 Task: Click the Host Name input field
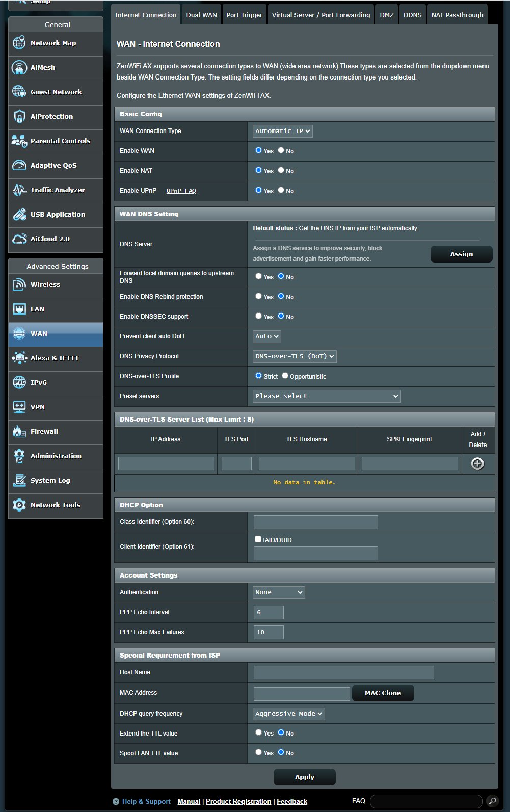pyautogui.click(x=344, y=672)
